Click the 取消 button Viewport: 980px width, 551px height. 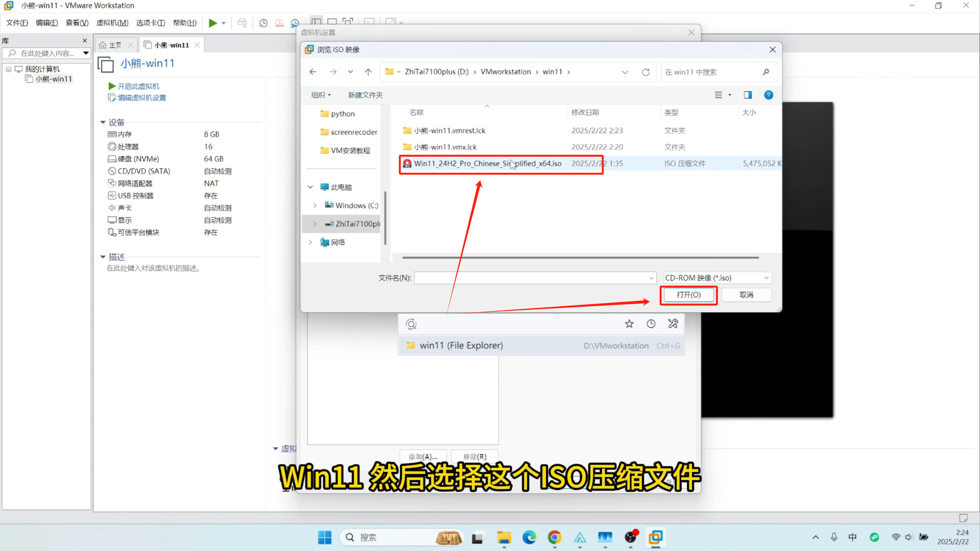(x=746, y=295)
